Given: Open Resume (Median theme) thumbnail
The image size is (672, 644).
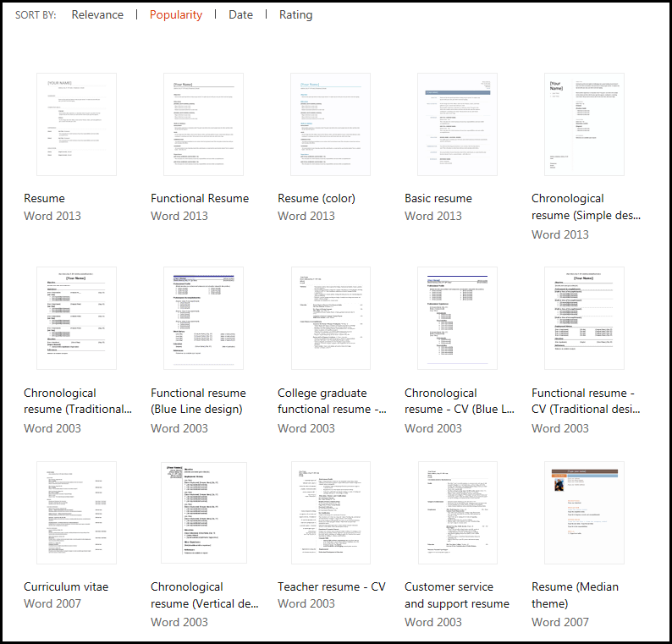Looking at the screenshot, I should point(584,513).
